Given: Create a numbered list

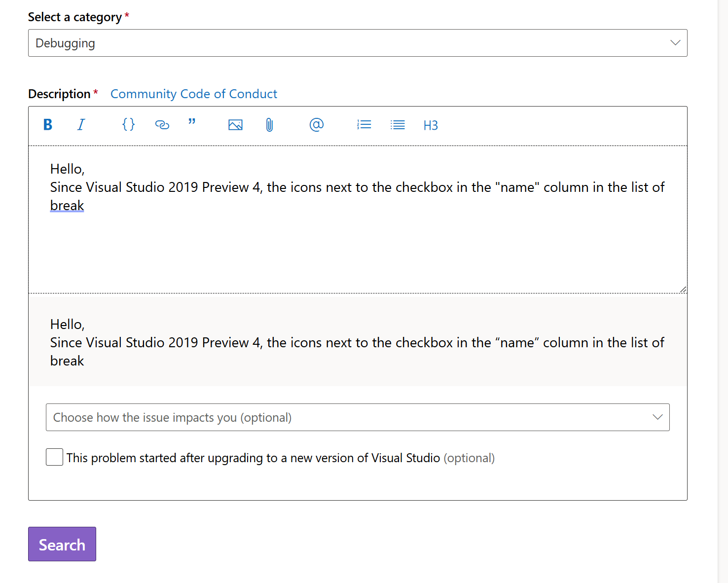Looking at the screenshot, I should [364, 125].
